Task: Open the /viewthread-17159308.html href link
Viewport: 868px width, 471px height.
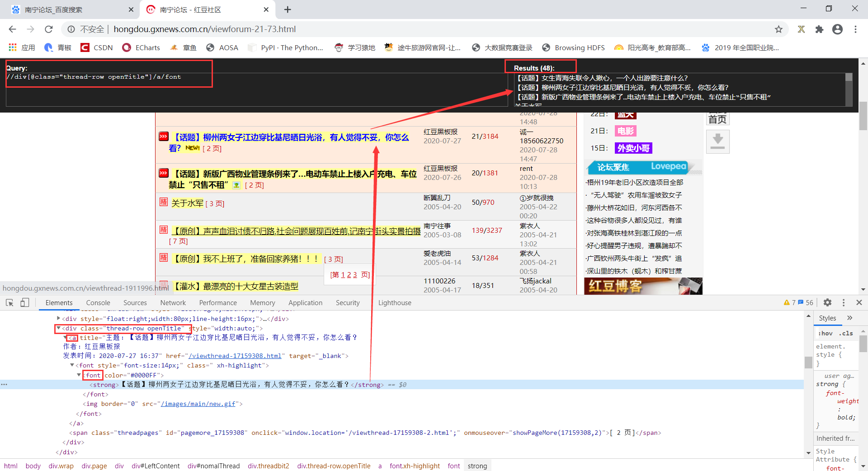Action: click(235, 356)
